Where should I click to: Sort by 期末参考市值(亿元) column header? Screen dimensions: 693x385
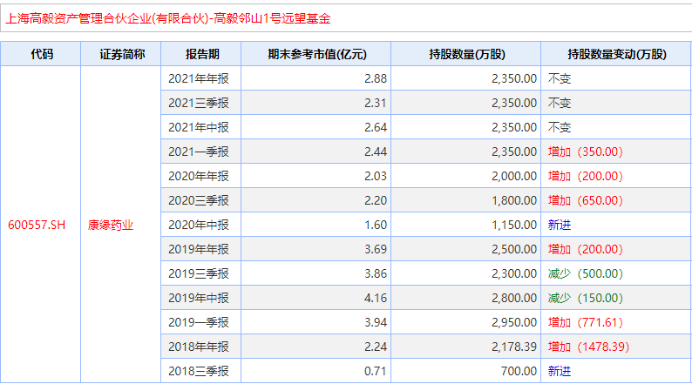[x=316, y=54]
